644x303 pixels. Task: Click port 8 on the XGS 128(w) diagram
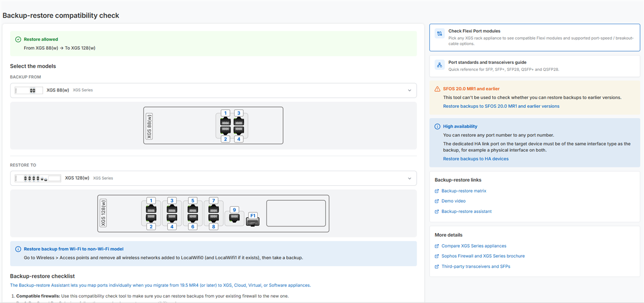[x=213, y=221]
